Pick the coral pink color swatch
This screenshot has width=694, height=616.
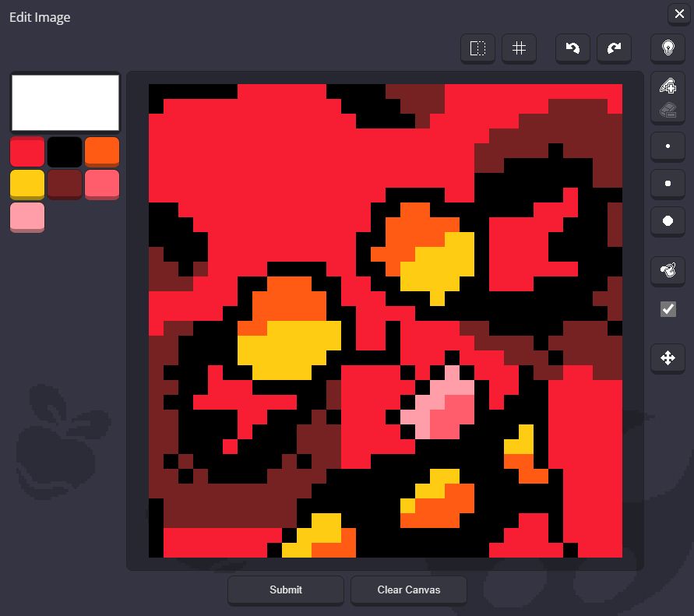point(102,184)
